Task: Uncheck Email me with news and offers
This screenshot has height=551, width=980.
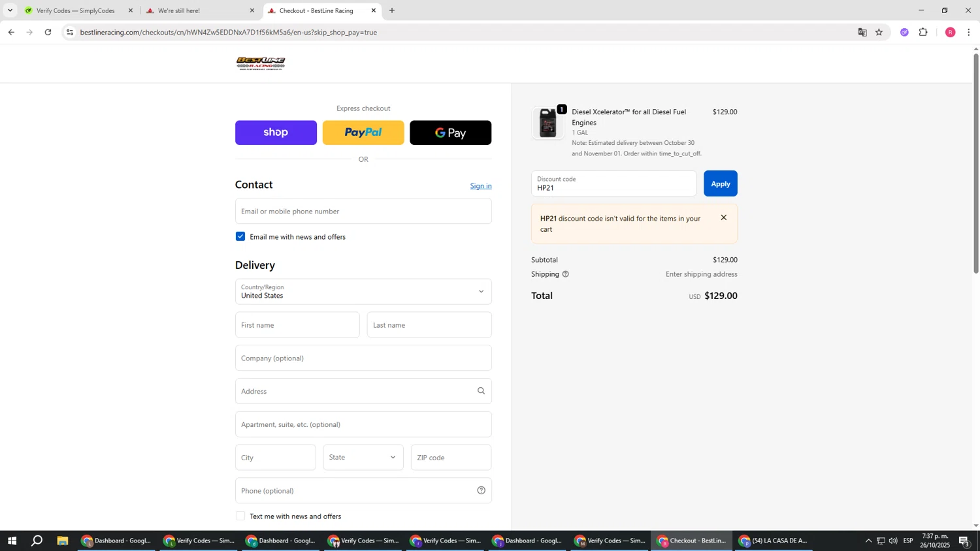Action: (240, 236)
